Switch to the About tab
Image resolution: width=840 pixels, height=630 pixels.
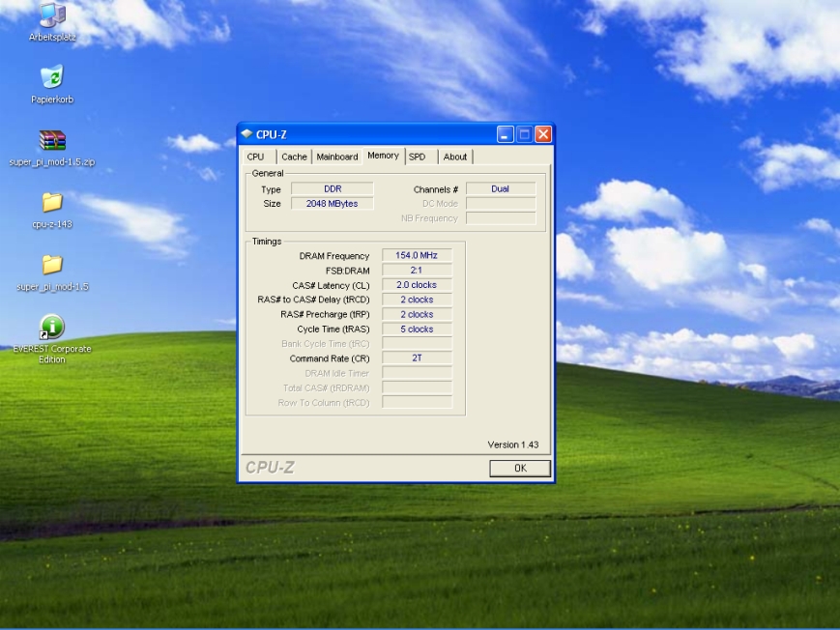pyautogui.click(x=455, y=157)
